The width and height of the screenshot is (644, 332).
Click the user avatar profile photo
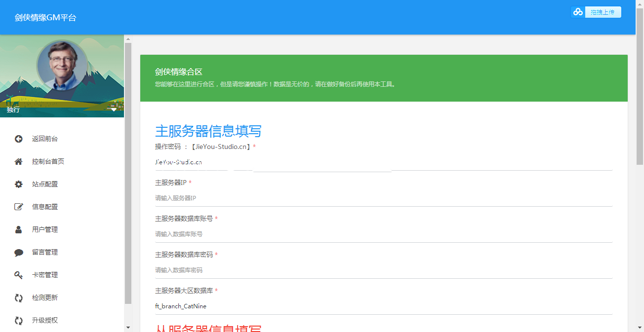point(62,66)
